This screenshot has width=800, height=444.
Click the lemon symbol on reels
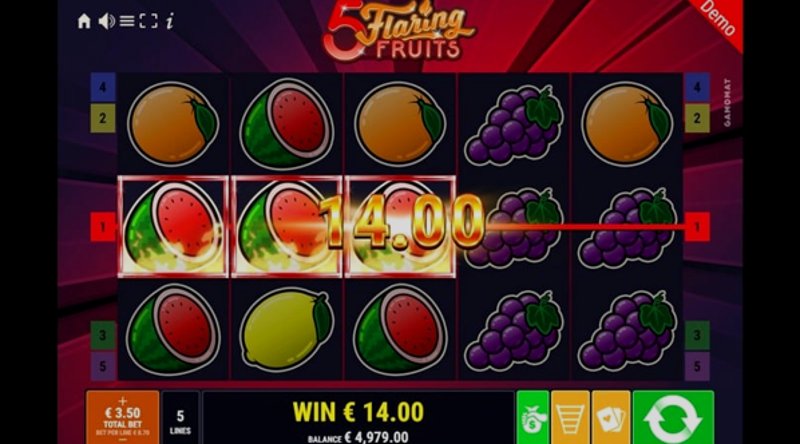coord(286,330)
